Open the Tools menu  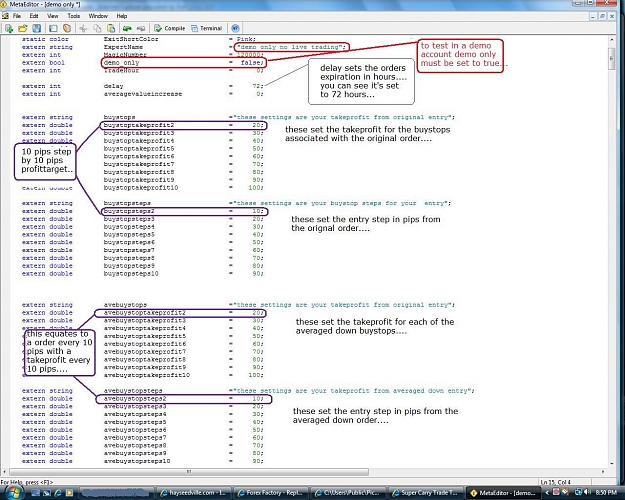coord(74,16)
